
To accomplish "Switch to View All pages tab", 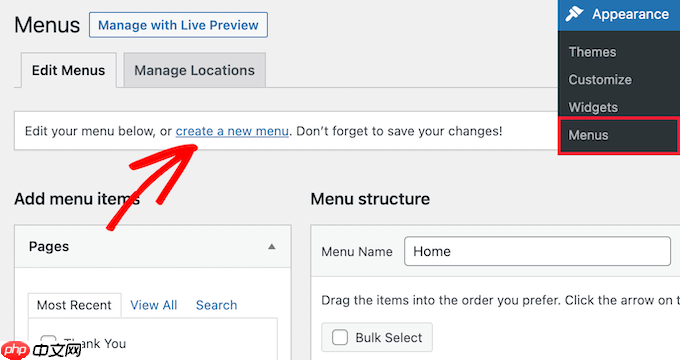I will coord(154,305).
